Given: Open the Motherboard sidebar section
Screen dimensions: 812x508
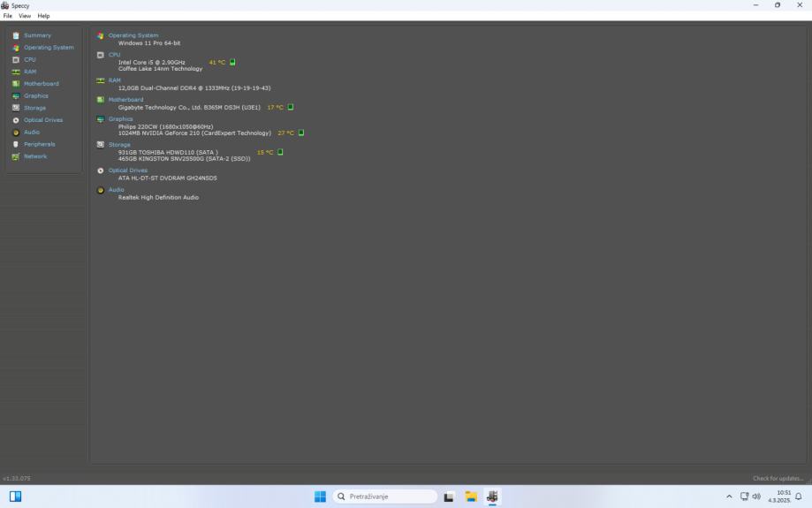Looking at the screenshot, I should [42, 83].
